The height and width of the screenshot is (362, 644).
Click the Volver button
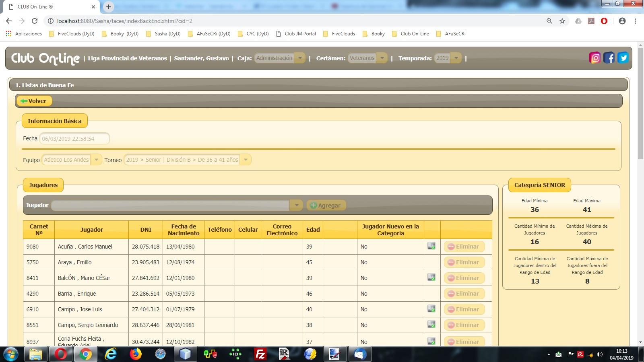(x=34, y=101)
